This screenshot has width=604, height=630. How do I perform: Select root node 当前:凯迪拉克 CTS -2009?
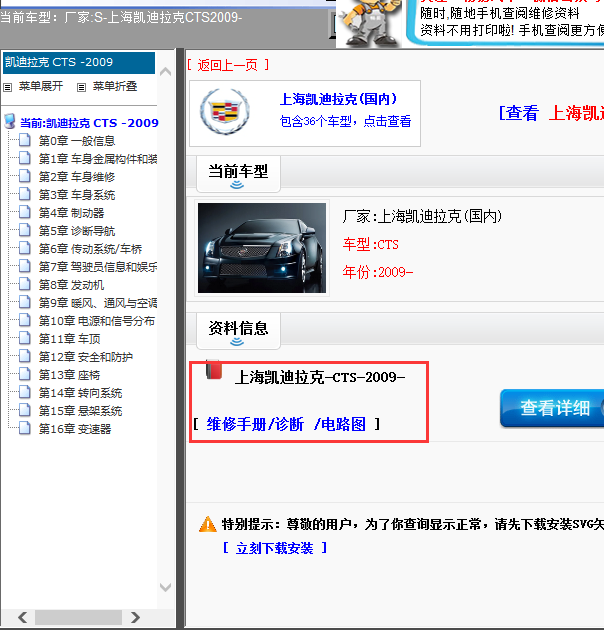click(x=89, y=123)
